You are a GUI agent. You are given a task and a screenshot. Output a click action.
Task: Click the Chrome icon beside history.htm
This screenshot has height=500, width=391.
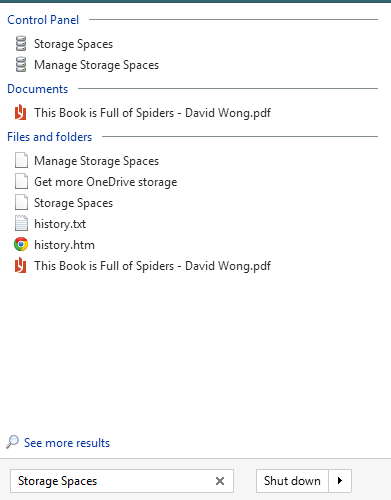pos(21,244)
